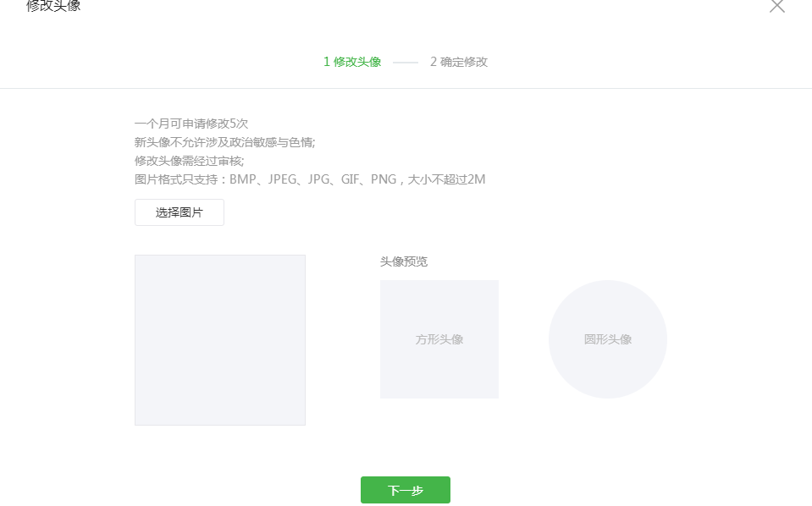Click the 方形头像 placeholder text
The height and width of the screenshot is (506, 812).
pyautogui.click(x=439, y=339)
